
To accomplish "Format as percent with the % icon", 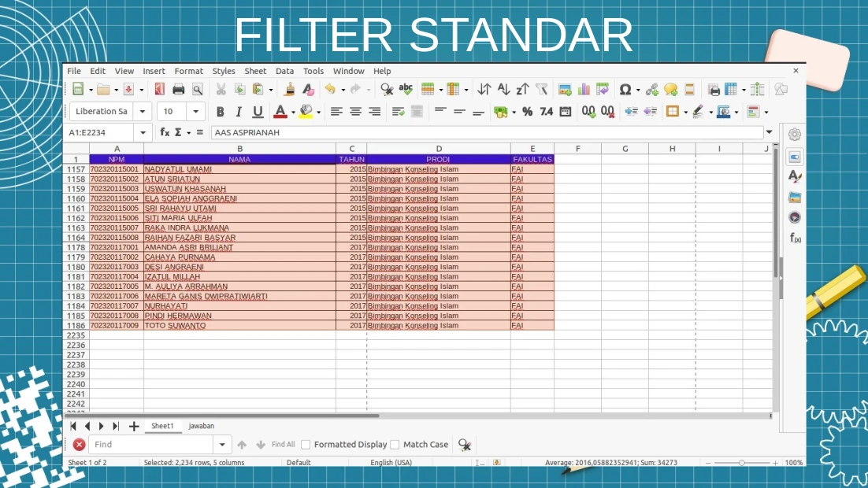I will point(527,112).
